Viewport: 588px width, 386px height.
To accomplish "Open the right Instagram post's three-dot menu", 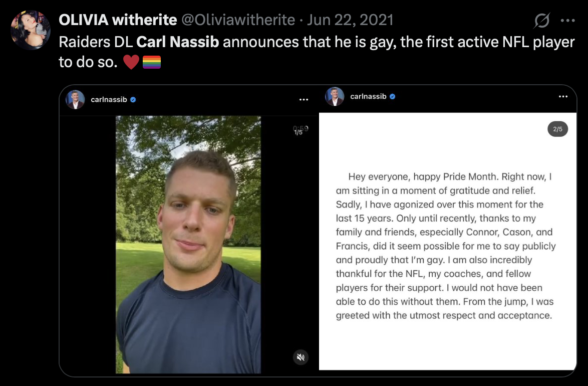I will [x=563, y=96].
